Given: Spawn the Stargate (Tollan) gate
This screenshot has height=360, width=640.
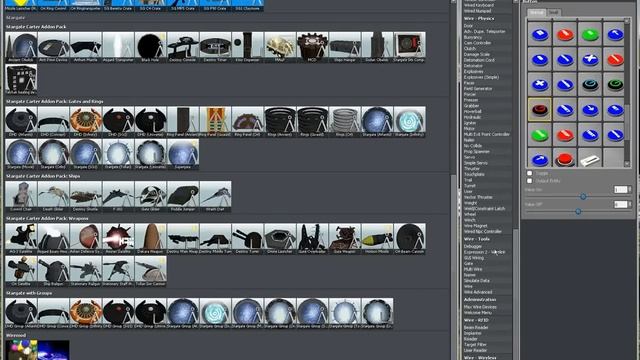Looking at the screenshot, I should [118, 154].
